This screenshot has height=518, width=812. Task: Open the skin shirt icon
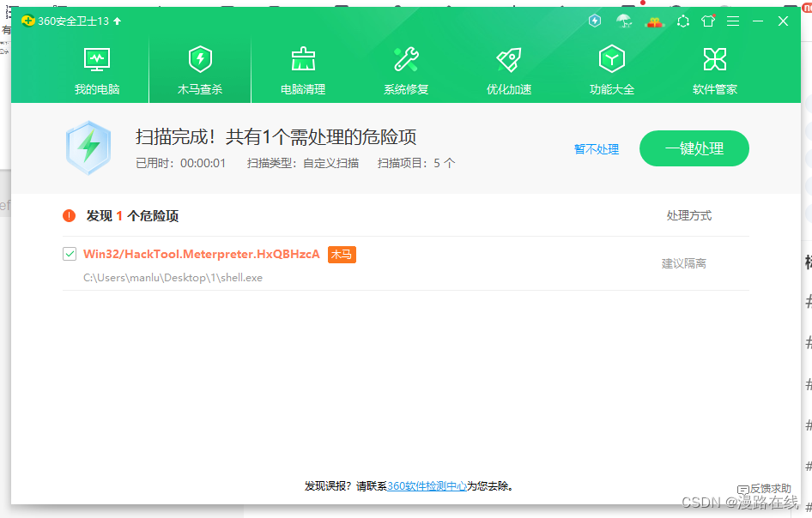pos(708,21)
